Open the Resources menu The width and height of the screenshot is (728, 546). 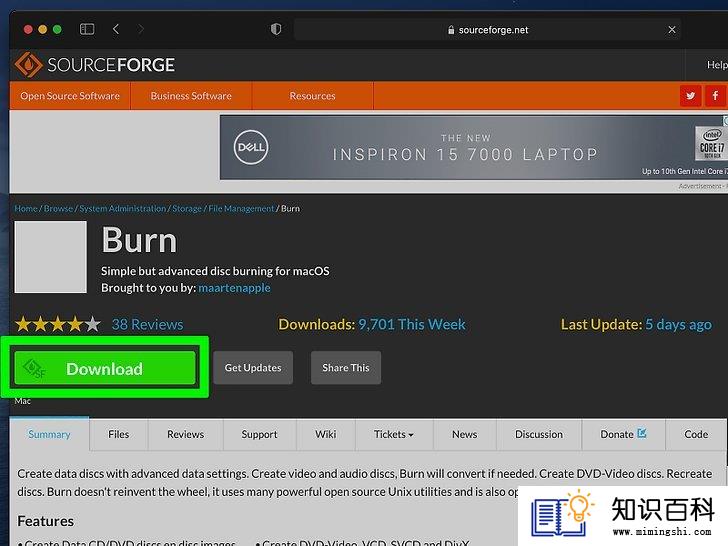click(312, 96)
